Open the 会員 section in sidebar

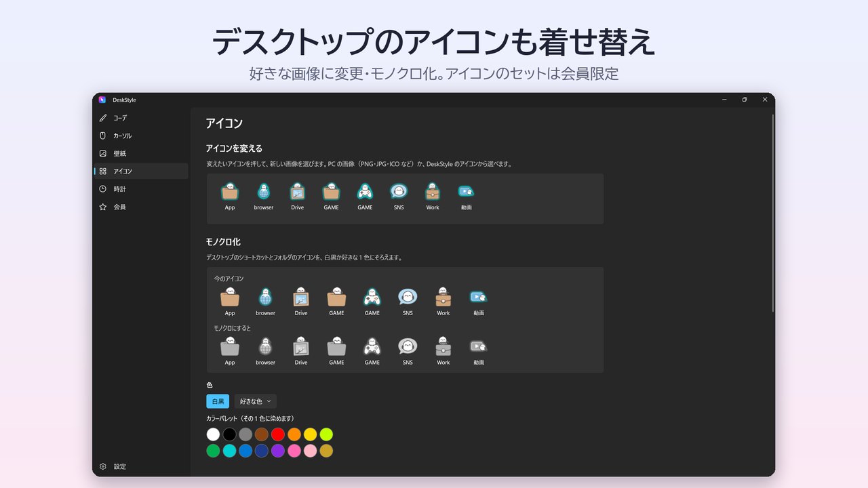point(141,207)
